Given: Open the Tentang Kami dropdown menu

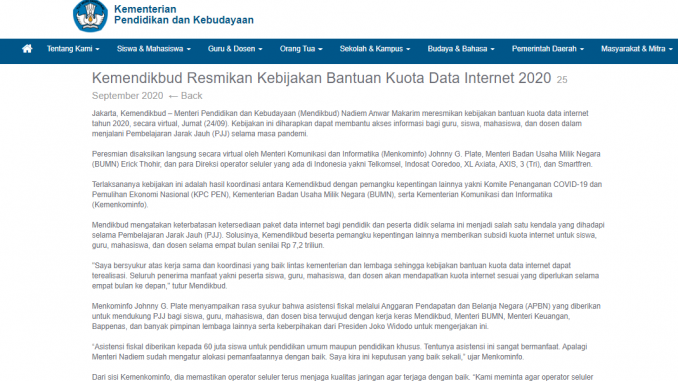Looking at the screenshot, I should (73, 49).
